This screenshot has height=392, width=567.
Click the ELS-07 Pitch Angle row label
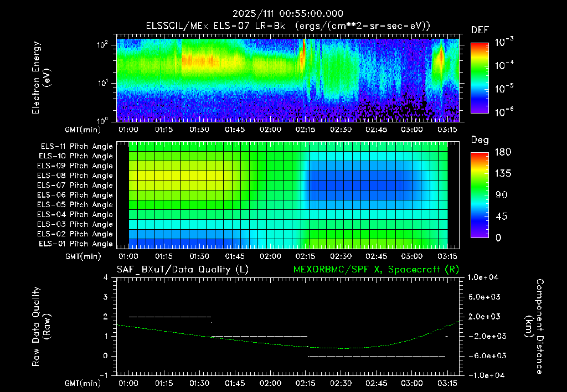tap(75, 185)
